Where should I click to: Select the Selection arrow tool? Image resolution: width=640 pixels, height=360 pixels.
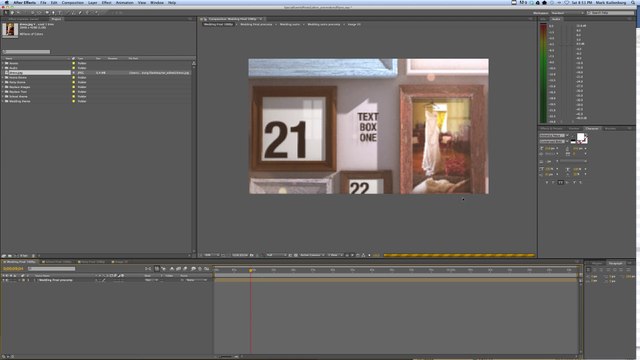(x=6, y=13)
